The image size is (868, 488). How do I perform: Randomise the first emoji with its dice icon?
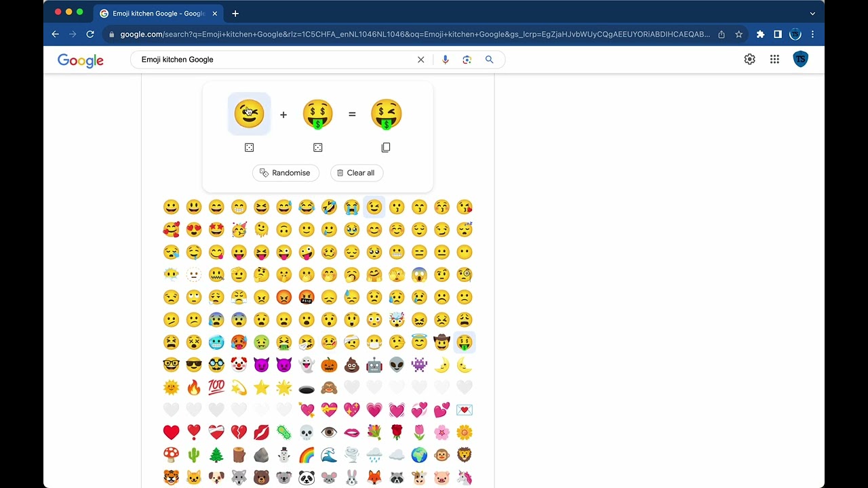(x=249, y=148)
